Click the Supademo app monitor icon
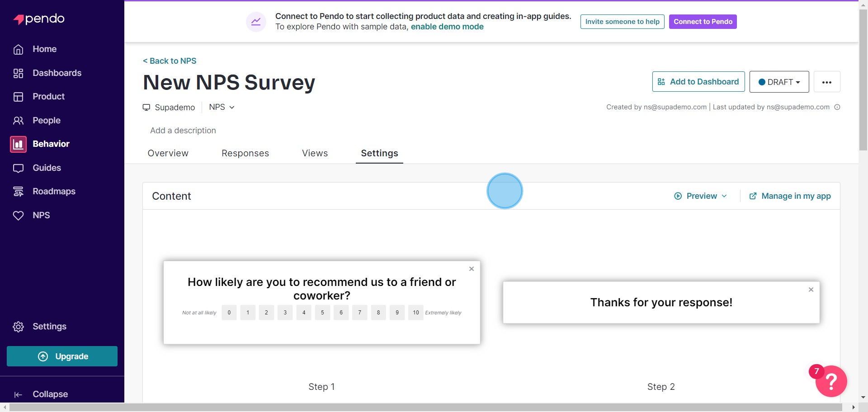Image resolution: width=868 pixels, height=412 pixels. 146,108
